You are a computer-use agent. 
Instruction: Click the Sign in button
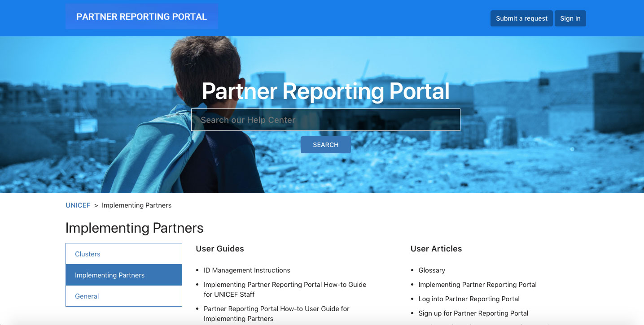tap(570, 18)
